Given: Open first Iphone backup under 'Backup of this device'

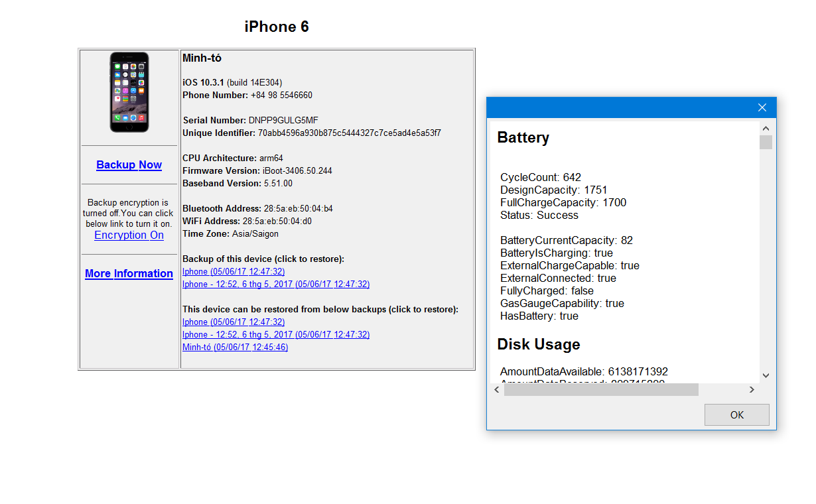Looking at the screenshot, I should point(234,271).
